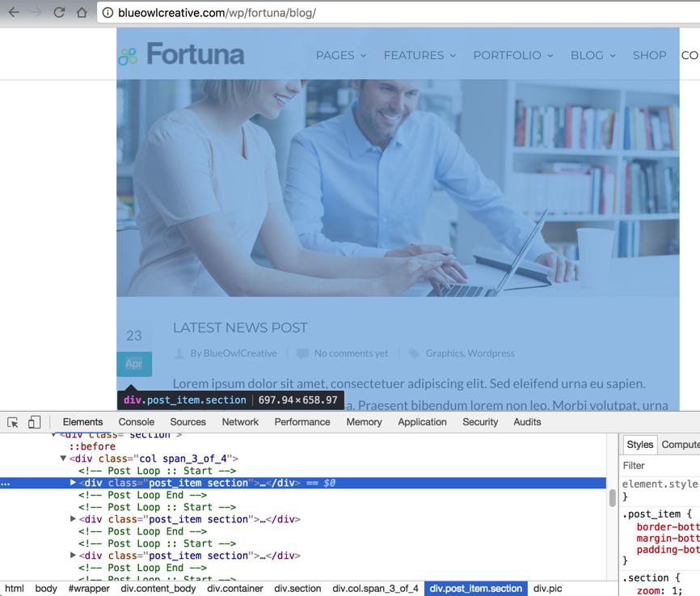The height and width of the screenshot is (596, 700).
Task: Collapse the div col span_3_of_4 node
Action: 63,459
